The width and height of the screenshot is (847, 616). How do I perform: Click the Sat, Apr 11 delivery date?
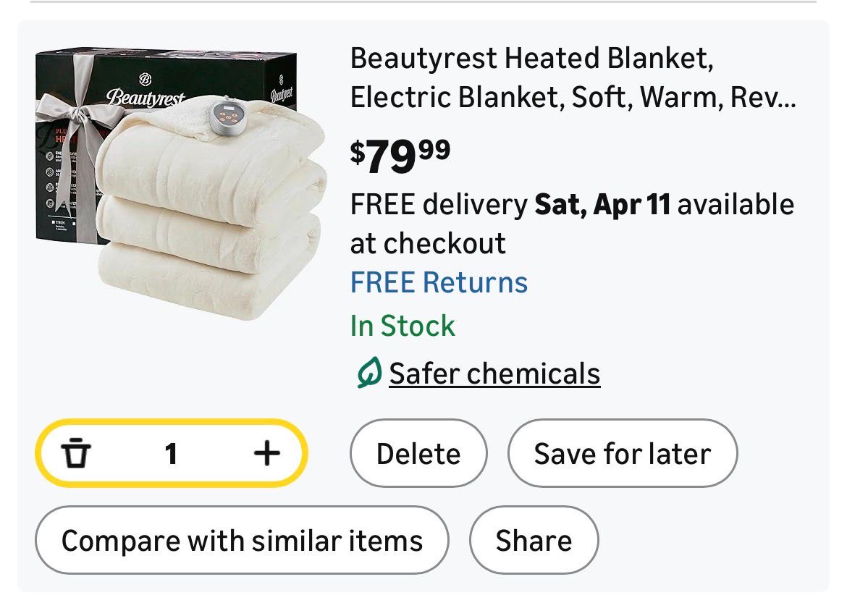(602, 205)
